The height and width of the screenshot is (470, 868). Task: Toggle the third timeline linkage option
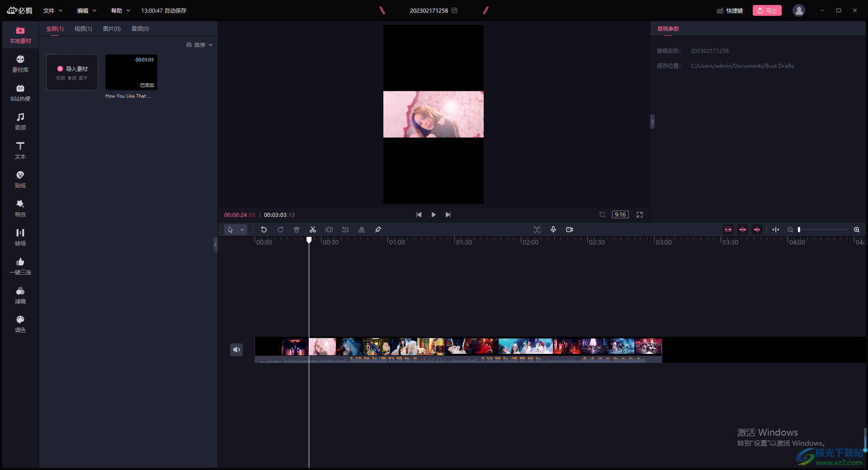pos(757,230)
